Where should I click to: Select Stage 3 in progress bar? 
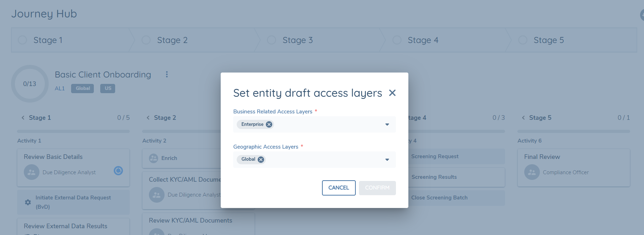[x=320, y=40]
